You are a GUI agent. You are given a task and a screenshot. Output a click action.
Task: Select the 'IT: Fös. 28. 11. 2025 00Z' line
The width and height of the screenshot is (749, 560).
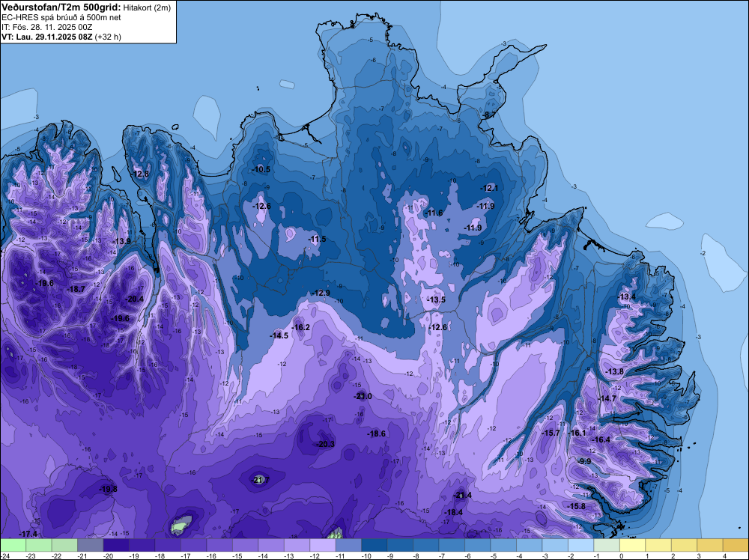point(46,27)
